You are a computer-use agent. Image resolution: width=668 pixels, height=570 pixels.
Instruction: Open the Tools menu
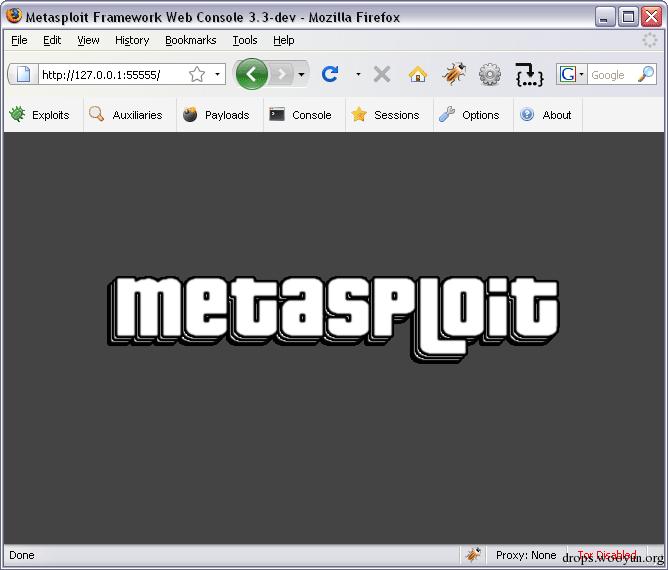tap(245, 40)
